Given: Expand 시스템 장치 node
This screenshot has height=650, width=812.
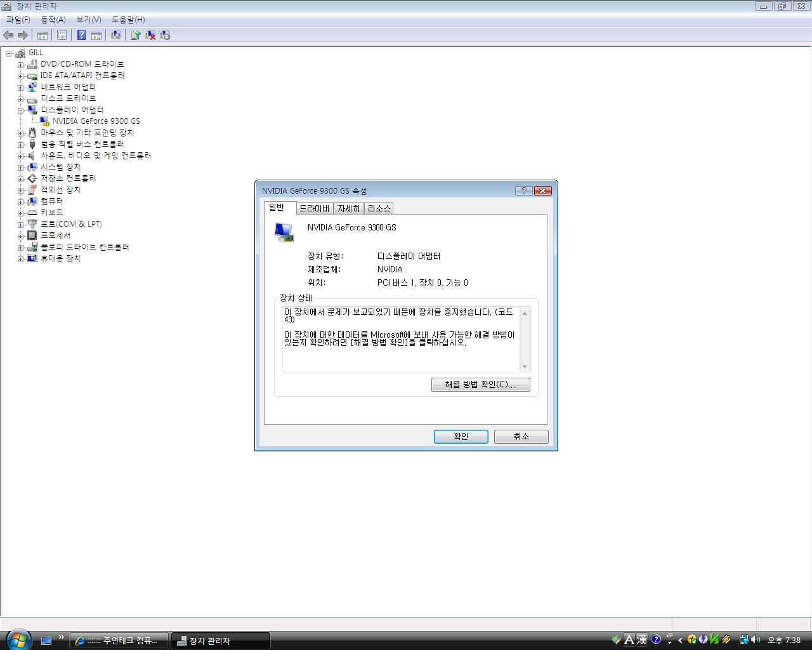Looking at the screenshot, I should pyautogui.click(x=20, y=168).
